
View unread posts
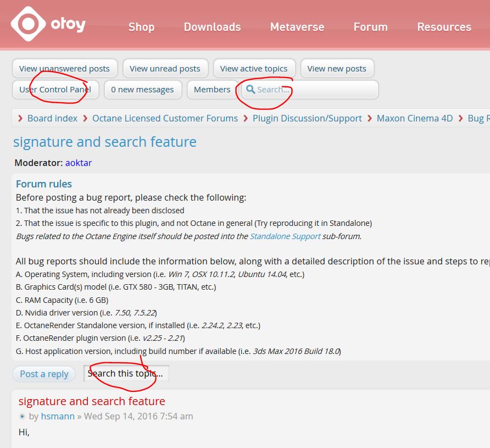click(165, 69)
